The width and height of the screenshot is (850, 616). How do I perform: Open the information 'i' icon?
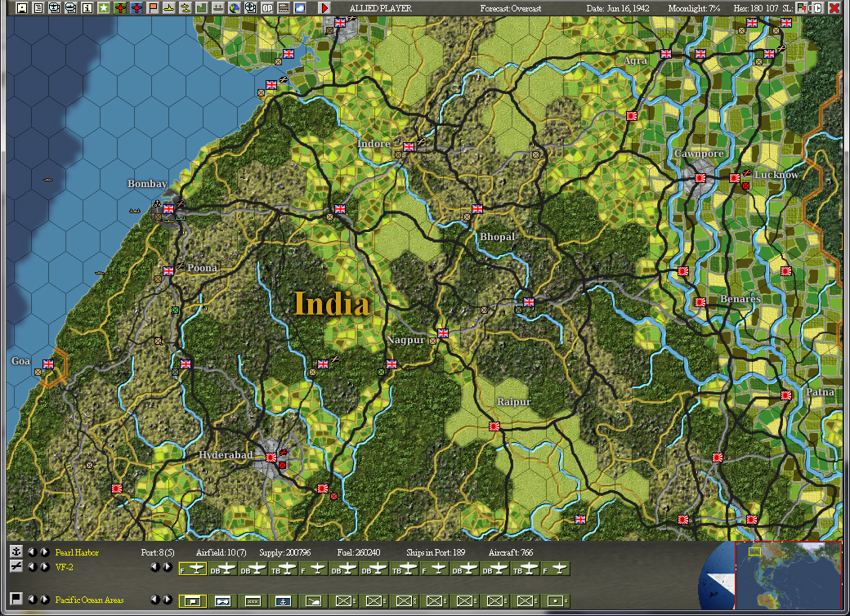[87, 7]
